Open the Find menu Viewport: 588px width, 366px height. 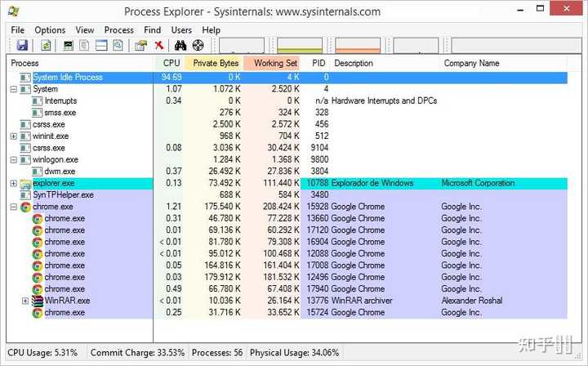click(152, 30)
